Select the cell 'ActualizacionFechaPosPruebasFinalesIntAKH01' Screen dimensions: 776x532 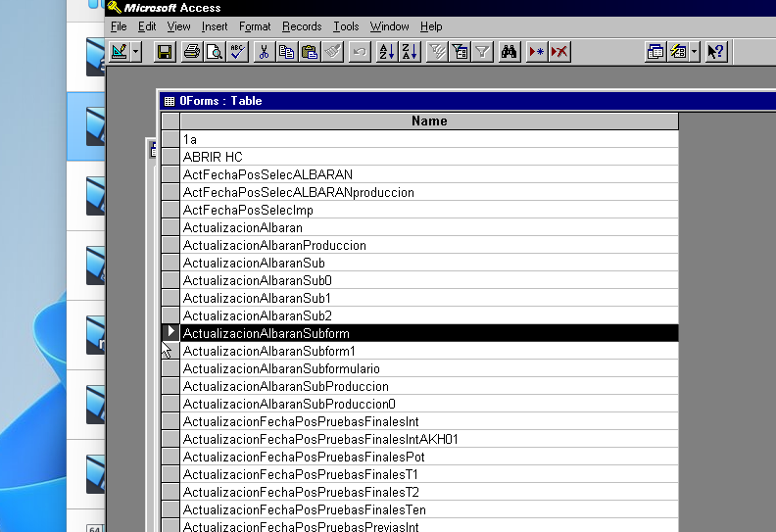[x=429, y=439]
